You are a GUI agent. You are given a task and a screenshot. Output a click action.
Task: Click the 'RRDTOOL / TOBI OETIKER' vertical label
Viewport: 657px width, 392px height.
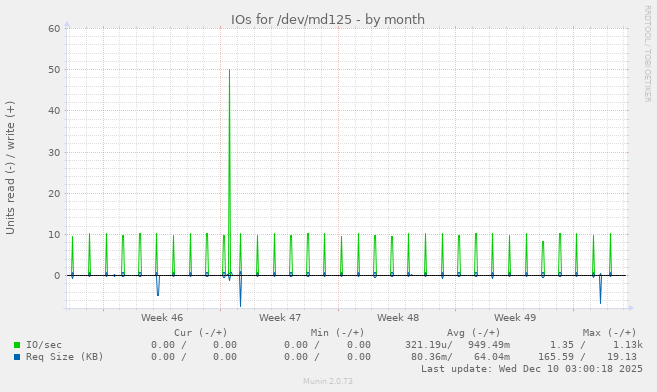click(647, 54)
